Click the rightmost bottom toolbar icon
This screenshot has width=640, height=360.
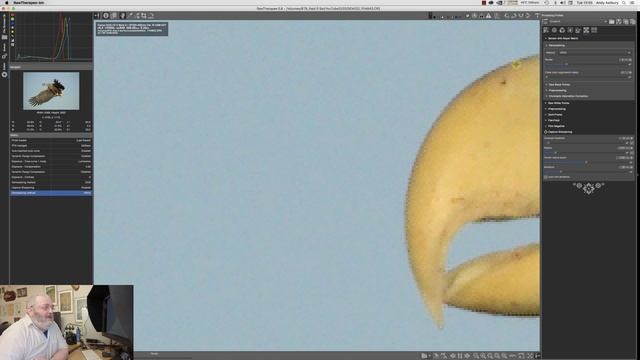pos(538,356)
